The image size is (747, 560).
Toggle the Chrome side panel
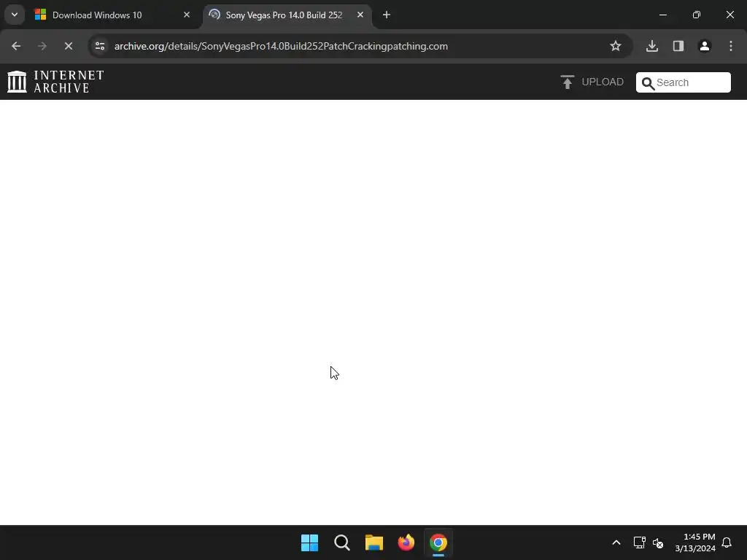(x=678, y=46)
